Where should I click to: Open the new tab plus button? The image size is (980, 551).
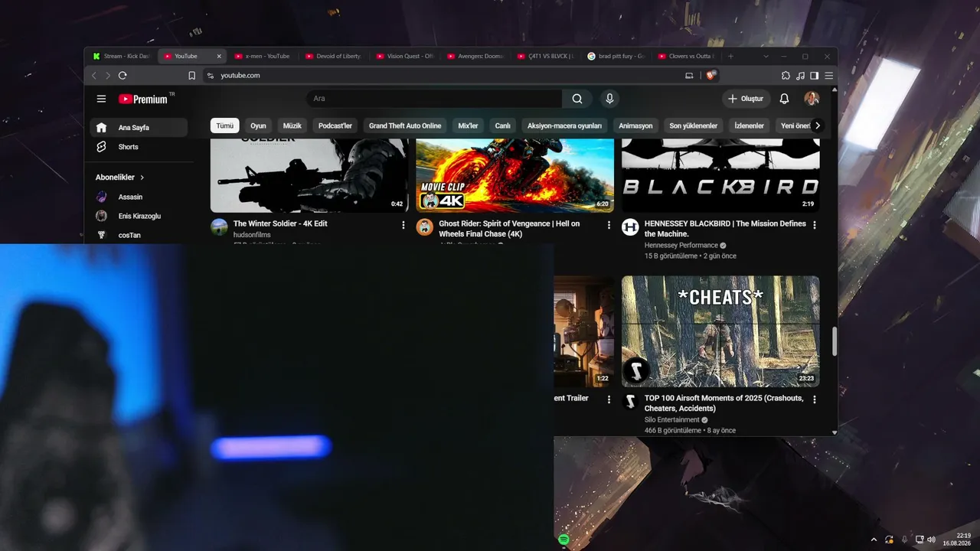pos(730,57)
